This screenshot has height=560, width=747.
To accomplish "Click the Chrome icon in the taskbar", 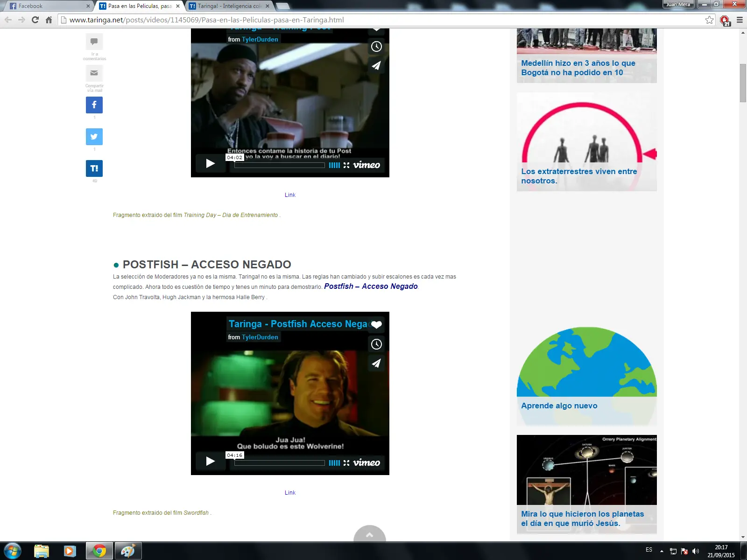I will click(x=99, y=551).
